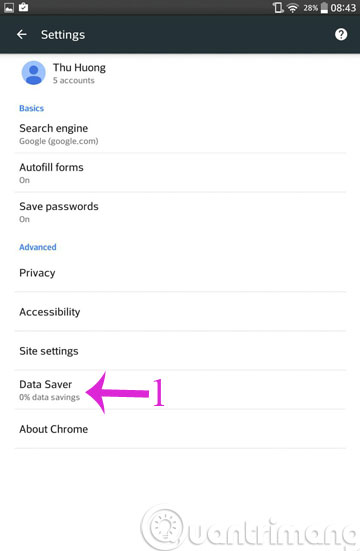Open Site settings

coord(180,351)
